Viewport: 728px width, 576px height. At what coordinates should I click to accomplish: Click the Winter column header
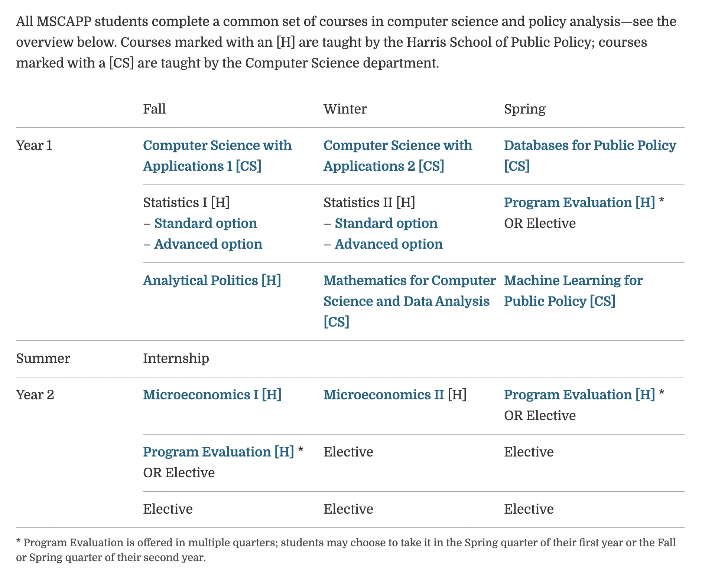(345, 109)
